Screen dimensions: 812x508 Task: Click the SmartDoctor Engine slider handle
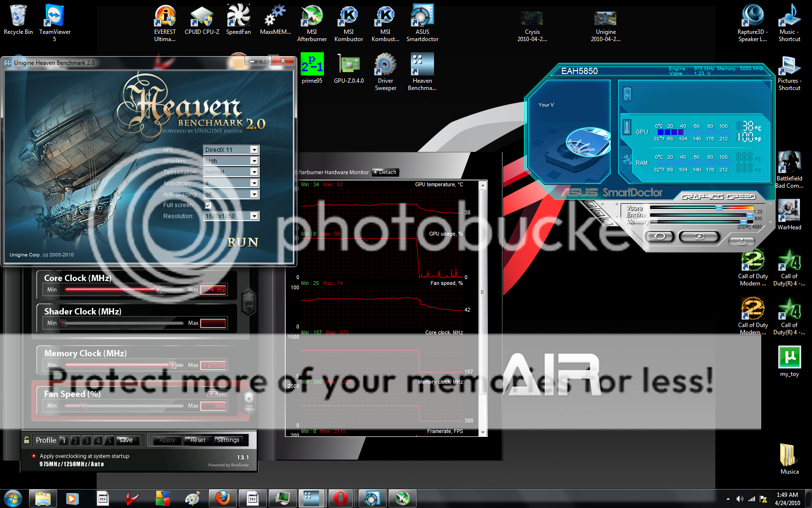(x=750, y=215)
